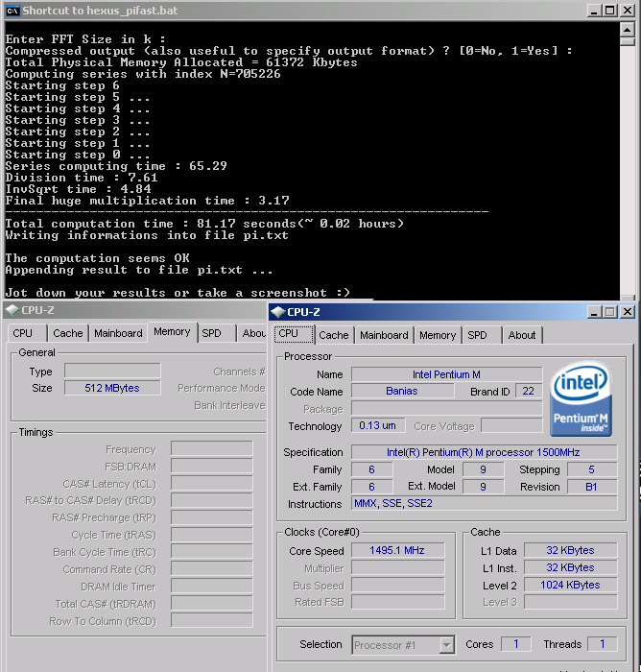Click the Level 2 cache value 1024 KBytes

point(570,585)
